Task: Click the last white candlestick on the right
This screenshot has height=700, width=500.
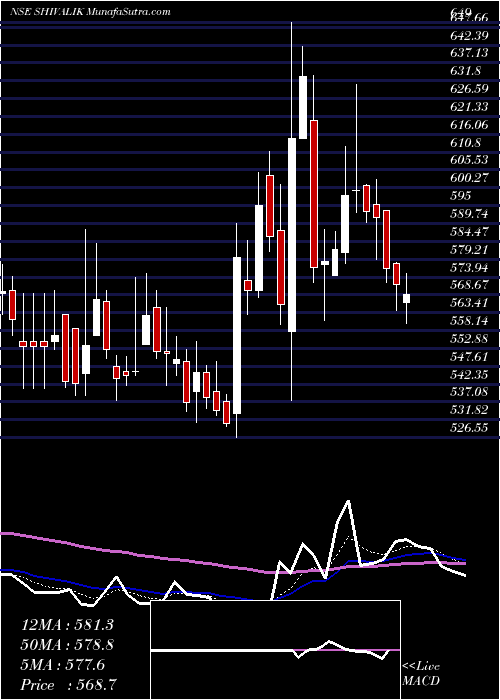Action: tap(406, 299)
